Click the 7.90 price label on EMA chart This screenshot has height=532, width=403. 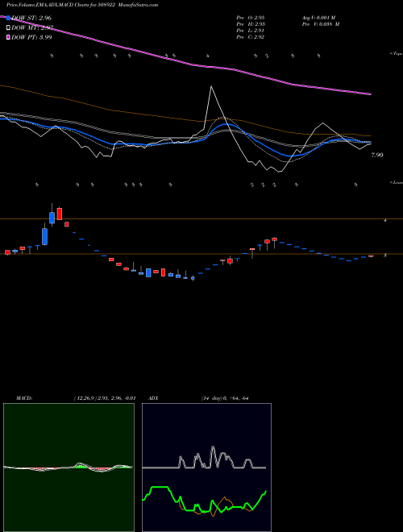377,155
